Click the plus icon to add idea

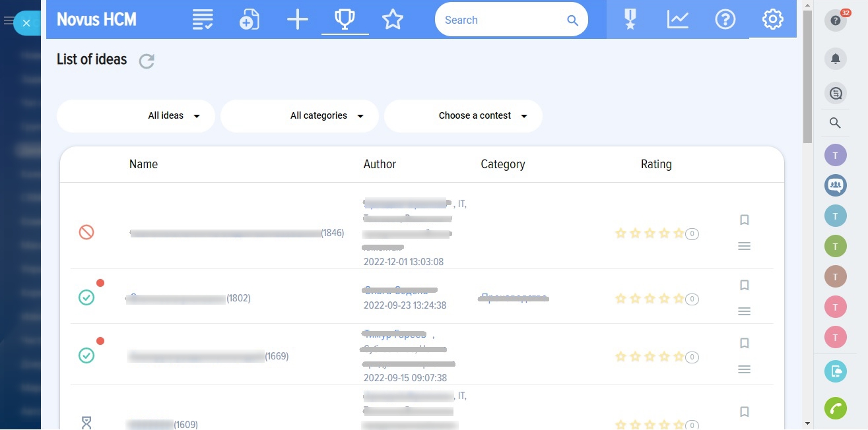[298, 20]
